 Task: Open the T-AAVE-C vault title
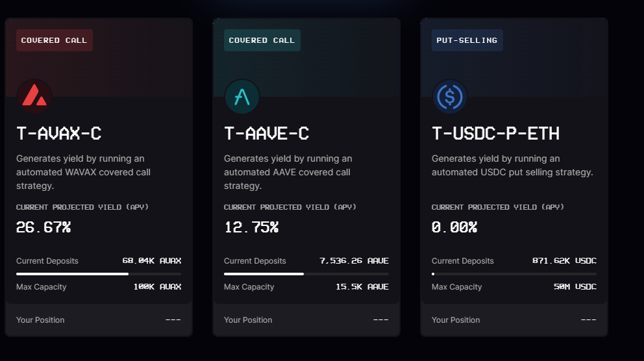tap(267, 134)
